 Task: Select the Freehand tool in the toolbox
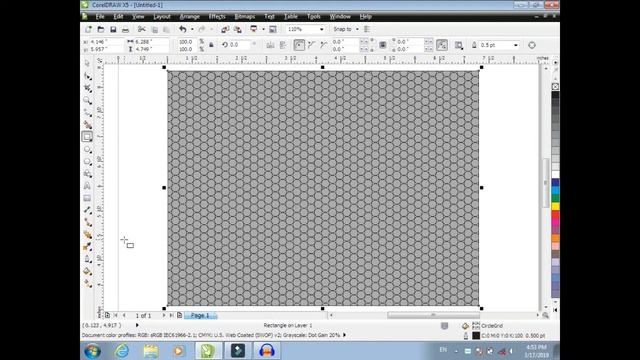[x=87, y=113]
